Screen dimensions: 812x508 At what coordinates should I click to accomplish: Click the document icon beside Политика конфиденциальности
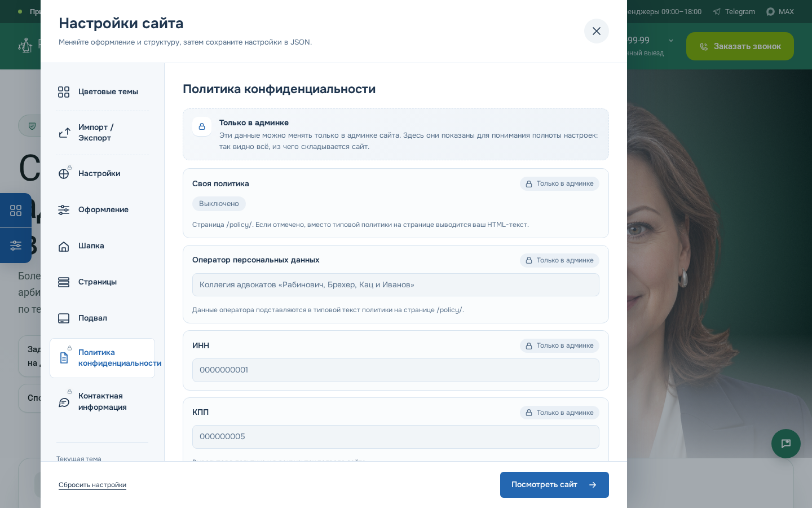tap(64, 358)
